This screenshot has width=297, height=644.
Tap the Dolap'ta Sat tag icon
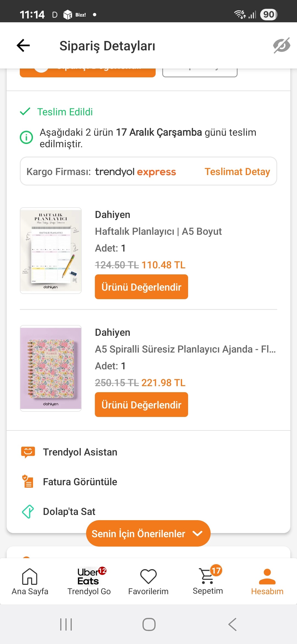[28, 512]
